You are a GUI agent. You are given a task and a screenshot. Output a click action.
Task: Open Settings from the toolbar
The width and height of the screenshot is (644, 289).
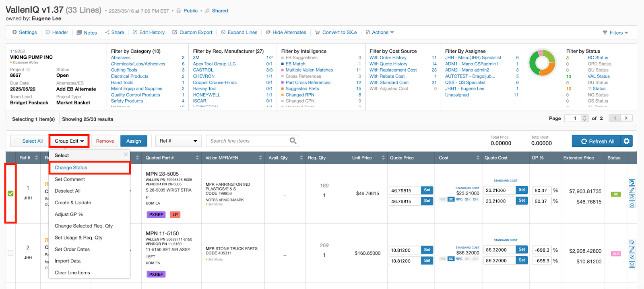click(x=25, y=33)
